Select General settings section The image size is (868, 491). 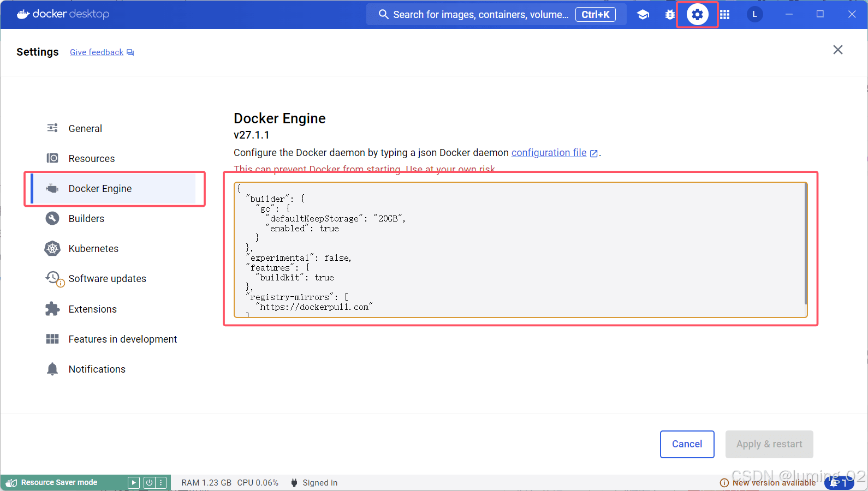(114, 128)
